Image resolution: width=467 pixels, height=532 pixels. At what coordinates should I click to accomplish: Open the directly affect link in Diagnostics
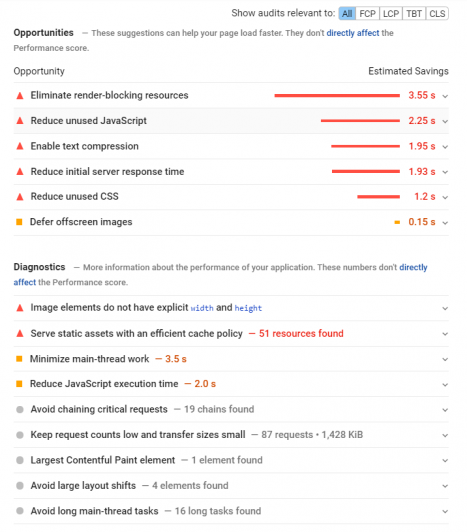tap(413, 267)
